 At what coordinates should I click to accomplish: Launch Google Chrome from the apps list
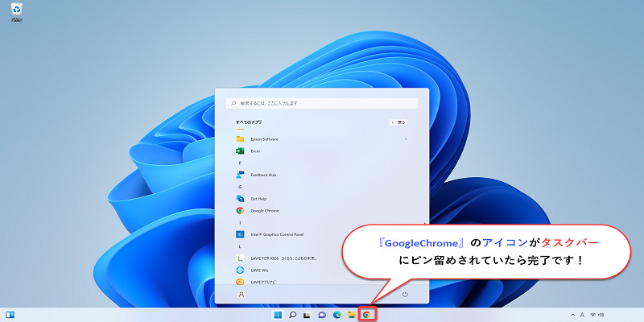240,210
